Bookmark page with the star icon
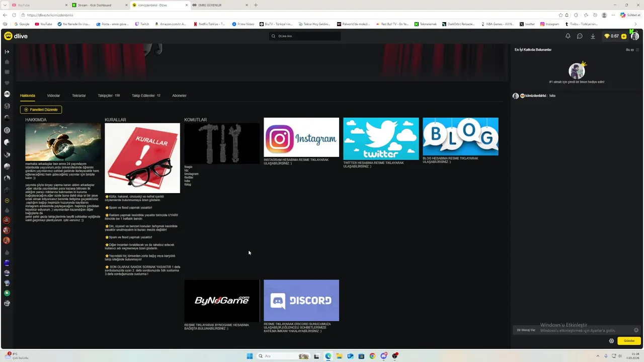 (x=560, y=15)
